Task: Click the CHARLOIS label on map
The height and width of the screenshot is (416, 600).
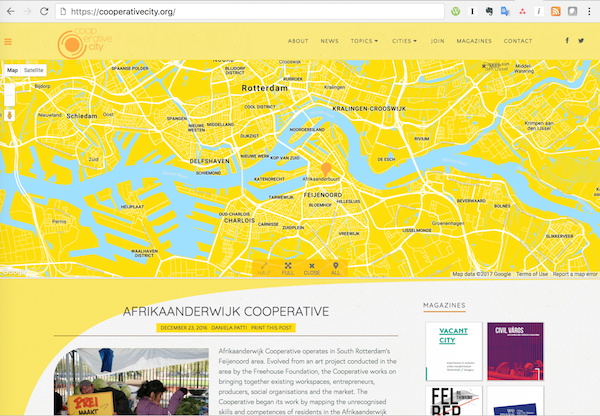Action: (x=240, y=220)
